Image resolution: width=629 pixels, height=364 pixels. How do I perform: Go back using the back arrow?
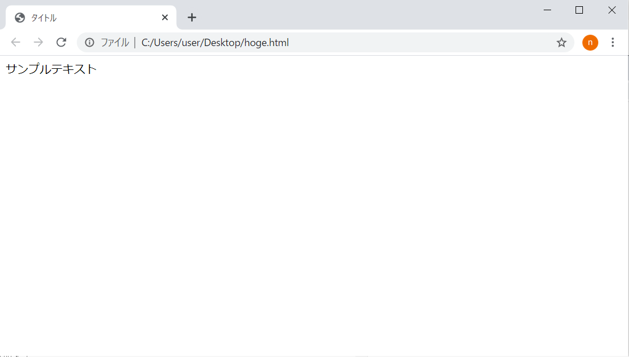click(x=15, y=42)
